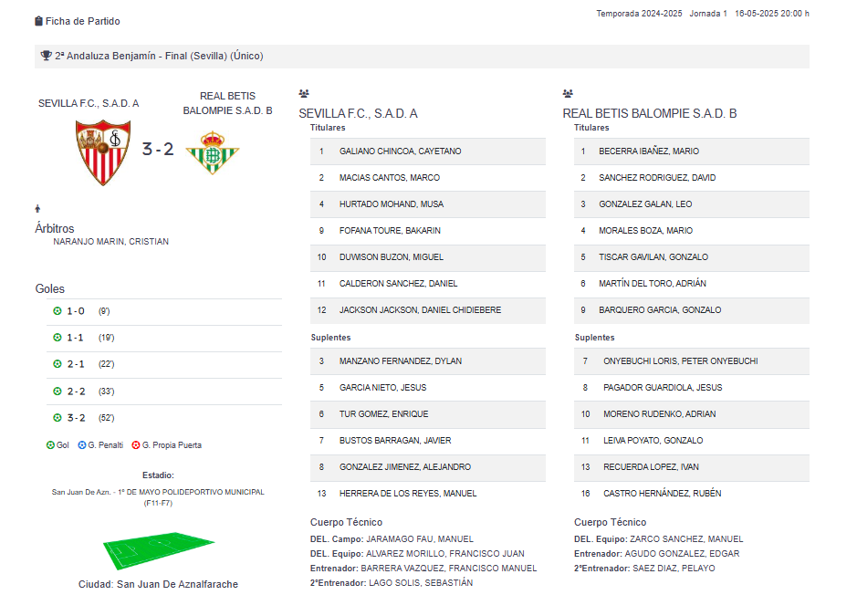Click the goal icon for 1-1 score
Screen dimensions: 857x616
(x=57, y=338)
